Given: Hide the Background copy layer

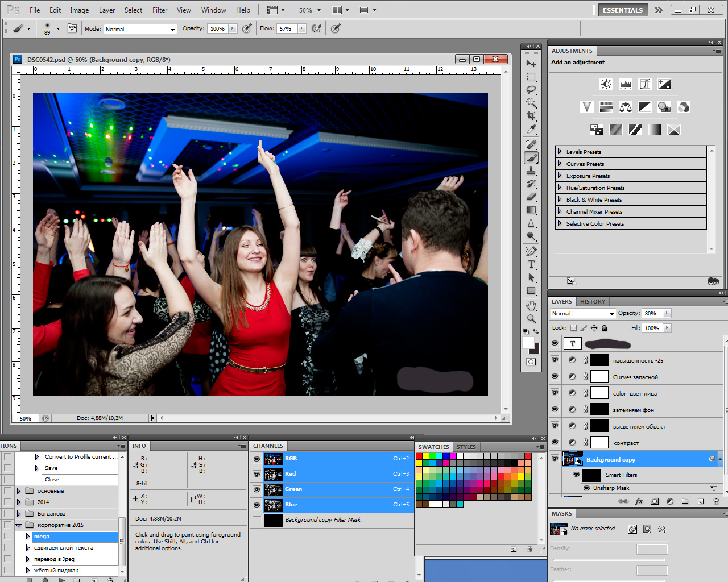Looking at the screenshot, I should 555,459.
